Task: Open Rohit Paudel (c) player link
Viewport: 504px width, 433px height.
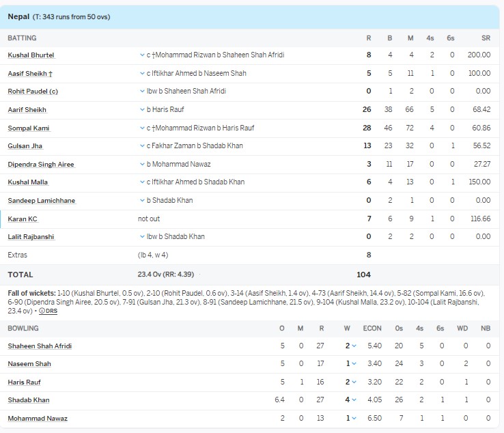Action: 31,91
